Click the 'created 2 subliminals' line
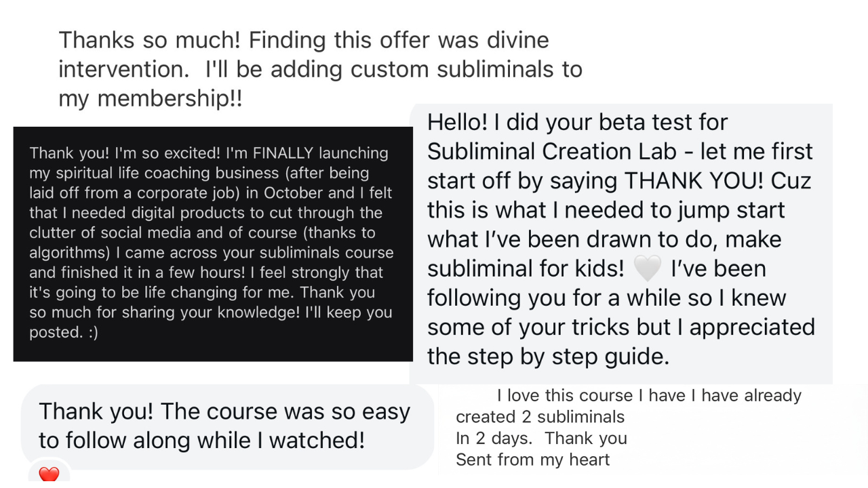 click(540, 417)
